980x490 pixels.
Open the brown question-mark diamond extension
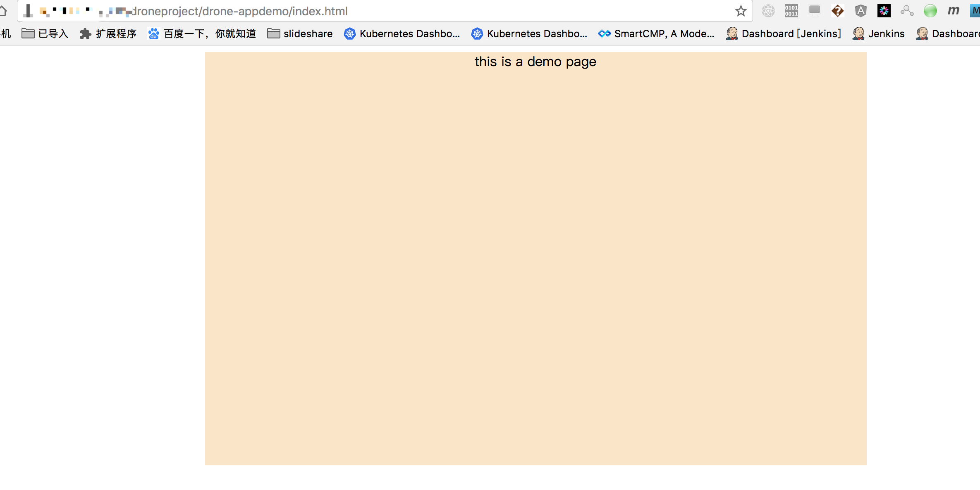pyautogui.click(x=837, y=11)
